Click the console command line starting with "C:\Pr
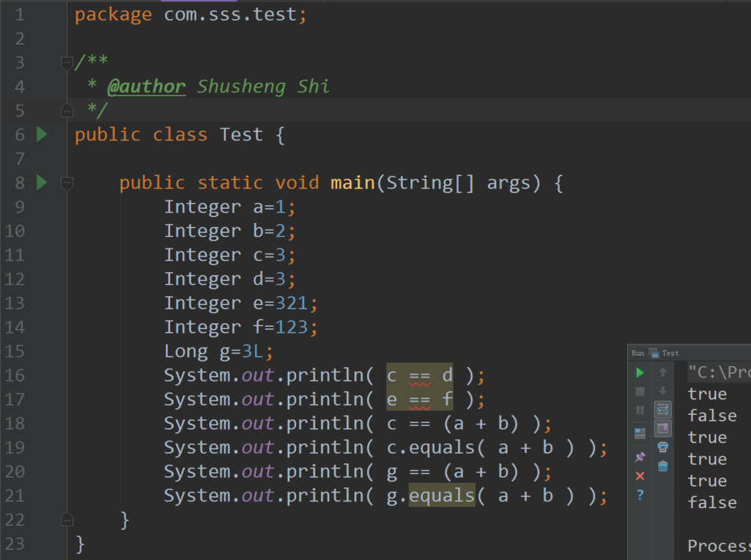This screenshot has height=560, width=751. pos(719,372)
